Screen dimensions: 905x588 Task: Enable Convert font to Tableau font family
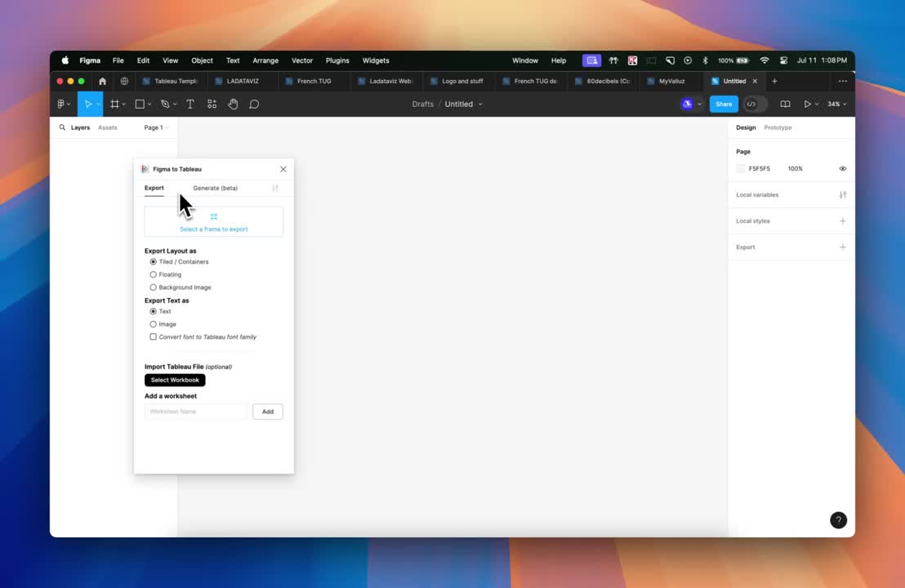click(153, 336)
